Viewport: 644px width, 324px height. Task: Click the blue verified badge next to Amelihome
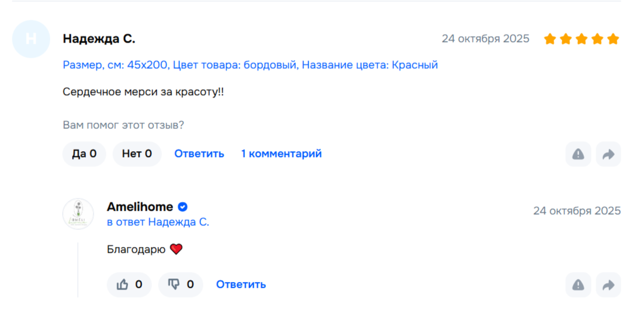(182, 207)
